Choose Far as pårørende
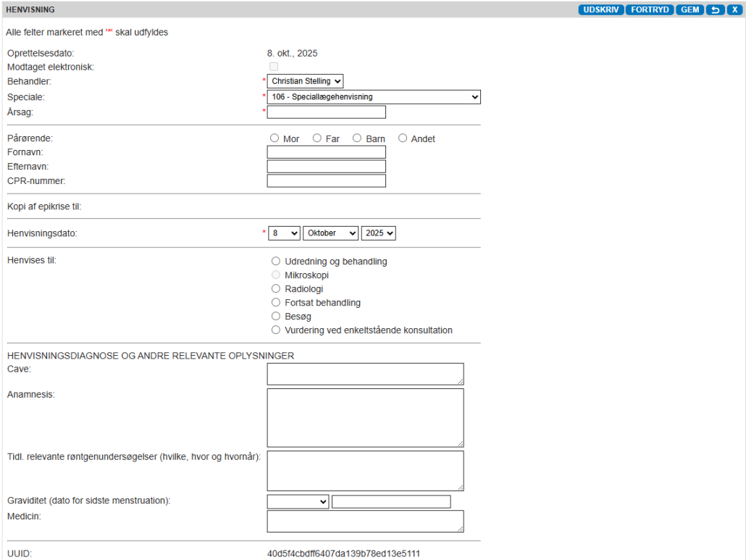Viewport: 746px width, 560px height. pos(317,138)
